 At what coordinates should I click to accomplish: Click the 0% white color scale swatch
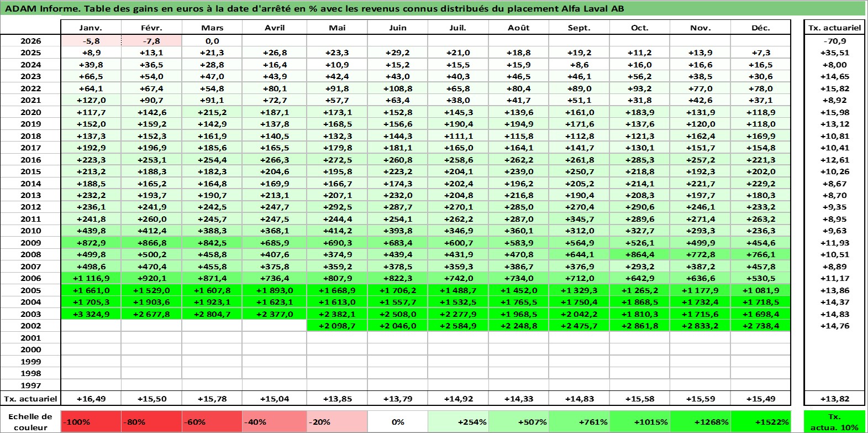(398, 422)
